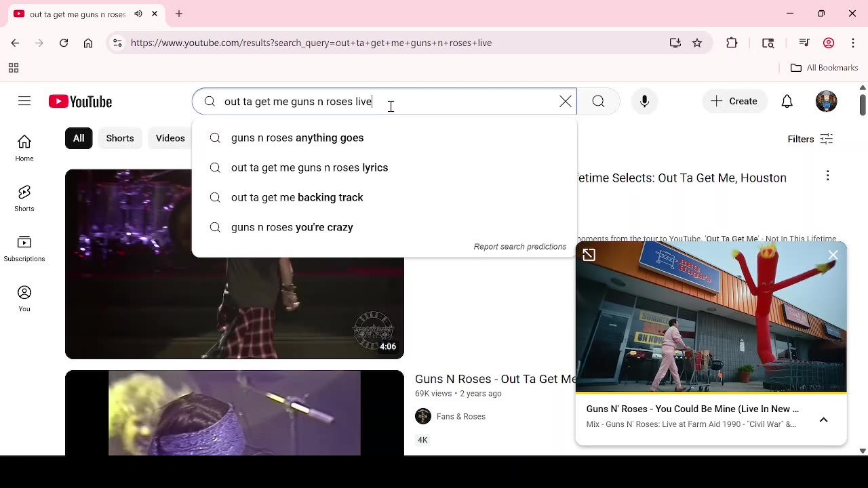Open search Filters
Screen dimensions: 868x488
coord(810,139)
